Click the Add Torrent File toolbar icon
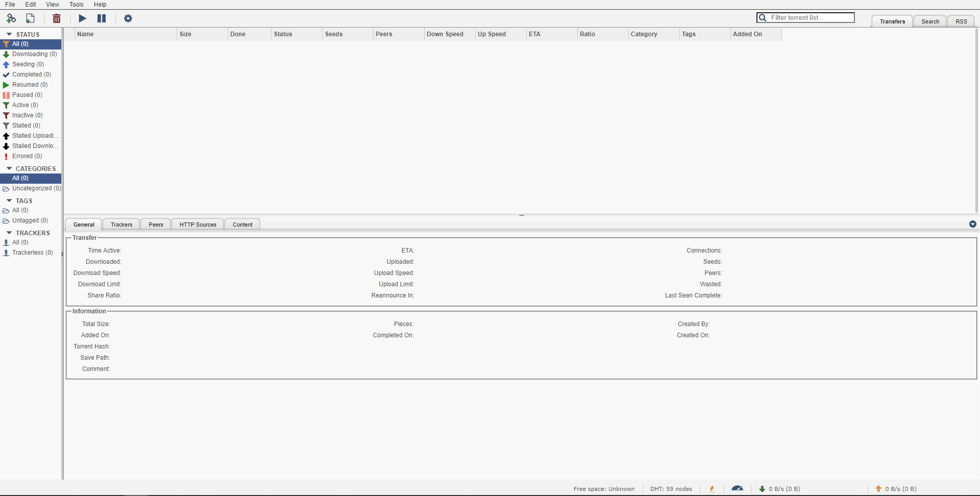The image size is (980, 496). 31,18
